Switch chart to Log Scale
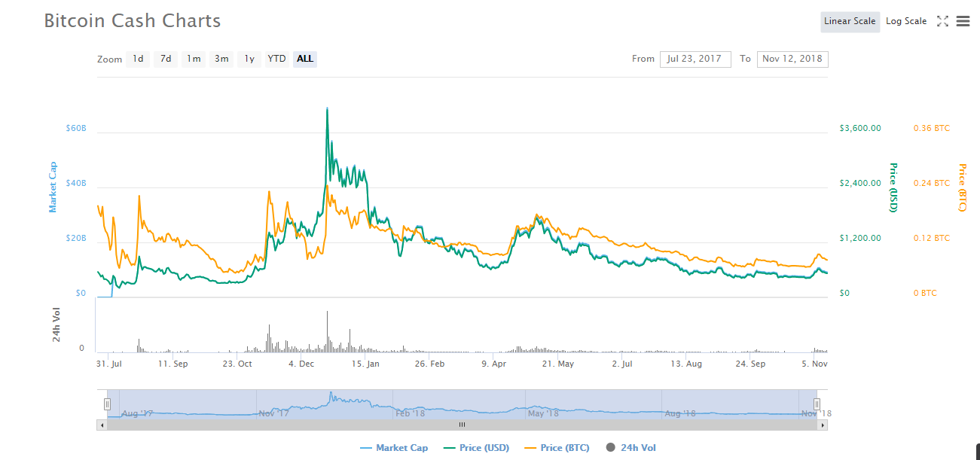The height and width of the screenshot is (460, 980). pyautogui.click(x=906, y=21)
